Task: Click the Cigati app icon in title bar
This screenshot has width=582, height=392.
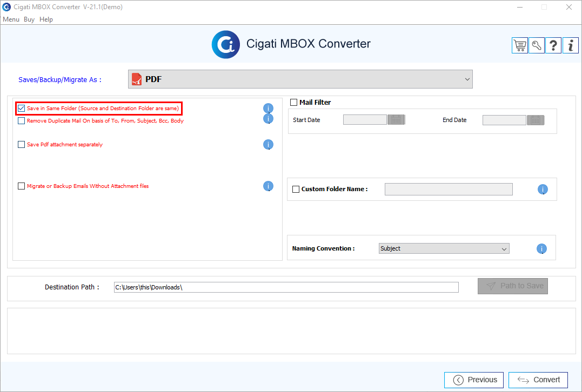Action: pos(6,6)
